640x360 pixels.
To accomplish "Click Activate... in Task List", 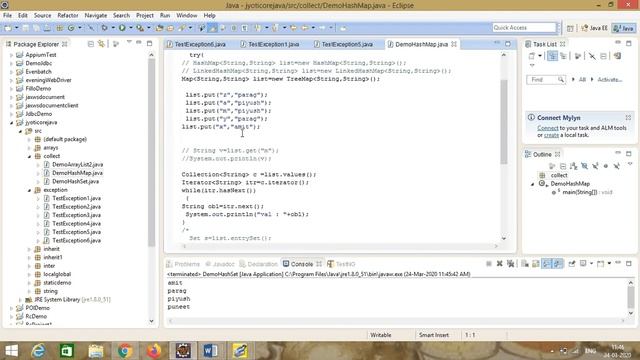I will pyautogui.click(x=610, y=80).
